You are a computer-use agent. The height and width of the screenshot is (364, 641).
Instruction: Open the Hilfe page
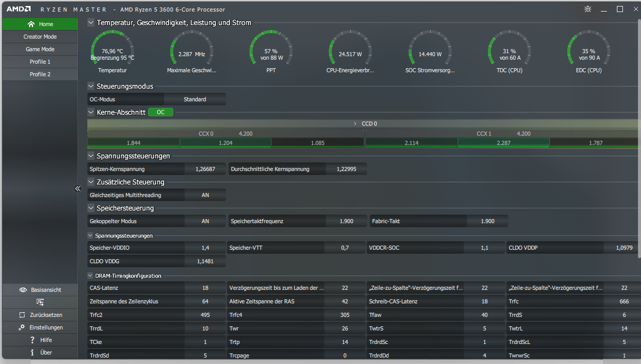[40, 340]
